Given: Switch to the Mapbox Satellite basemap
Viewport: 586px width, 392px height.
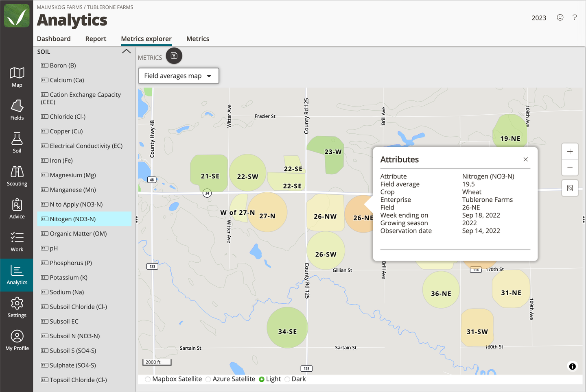Looking at the screenshot, I should point(147,379).
